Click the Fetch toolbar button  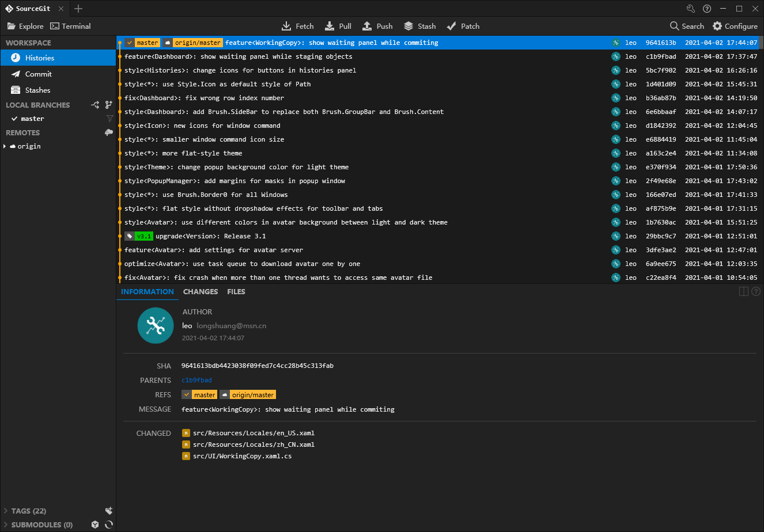[x=297, y=26]
